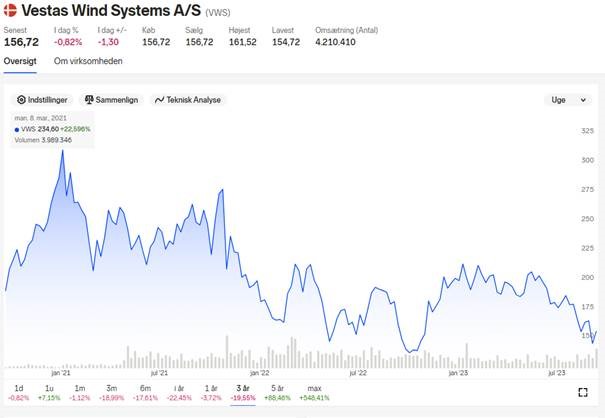The height and width of the screenshot is (418, 605).
Task: Switch to Om virksomheden tab
Action: point(88,61)
